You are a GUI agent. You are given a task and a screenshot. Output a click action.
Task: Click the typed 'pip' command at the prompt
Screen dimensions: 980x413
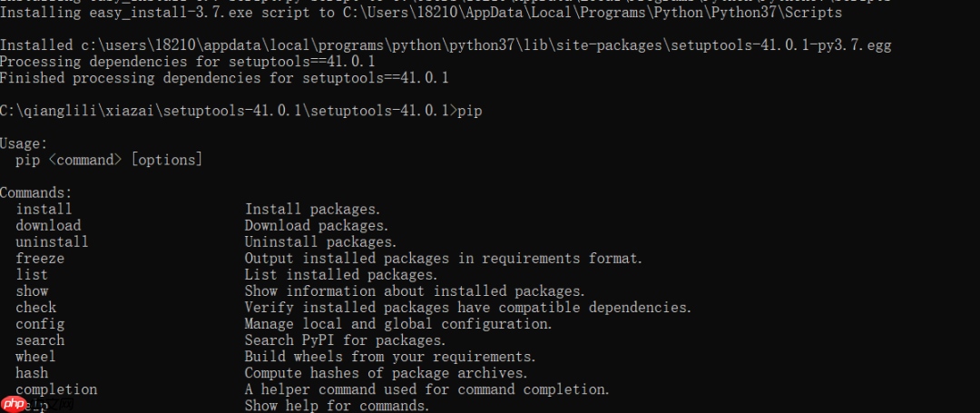pos(471,111)
